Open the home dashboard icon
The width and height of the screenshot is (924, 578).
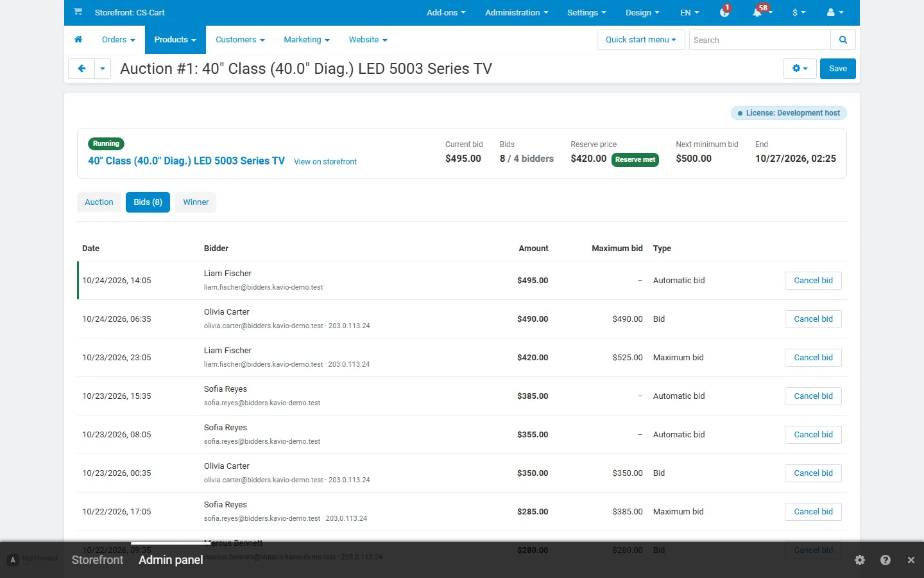pyautogui.click(x=78, y=40)
